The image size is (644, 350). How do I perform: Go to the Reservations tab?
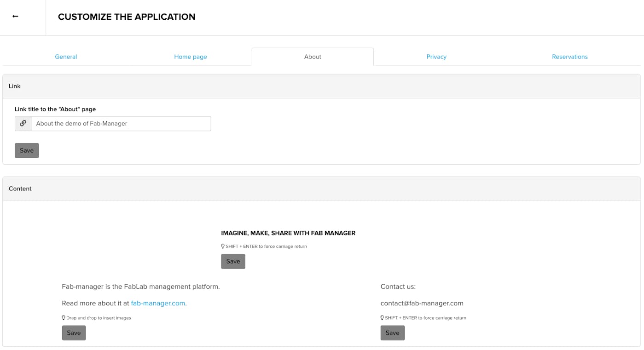tap(570, 57)
